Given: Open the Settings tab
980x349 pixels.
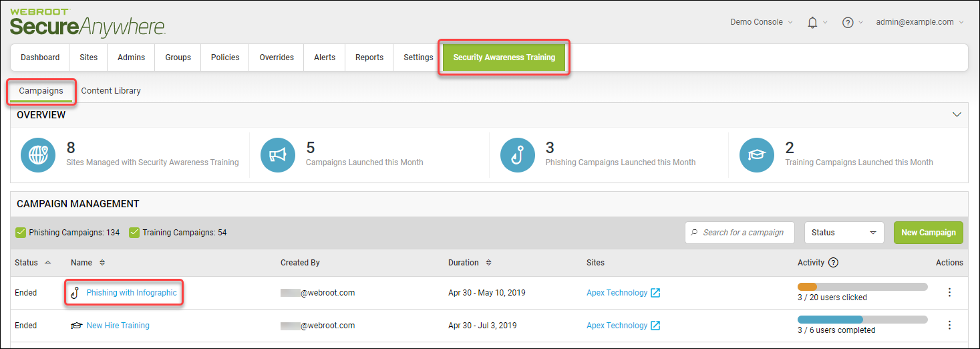Looking at the screenshot, I should click(x=418, y=57).
